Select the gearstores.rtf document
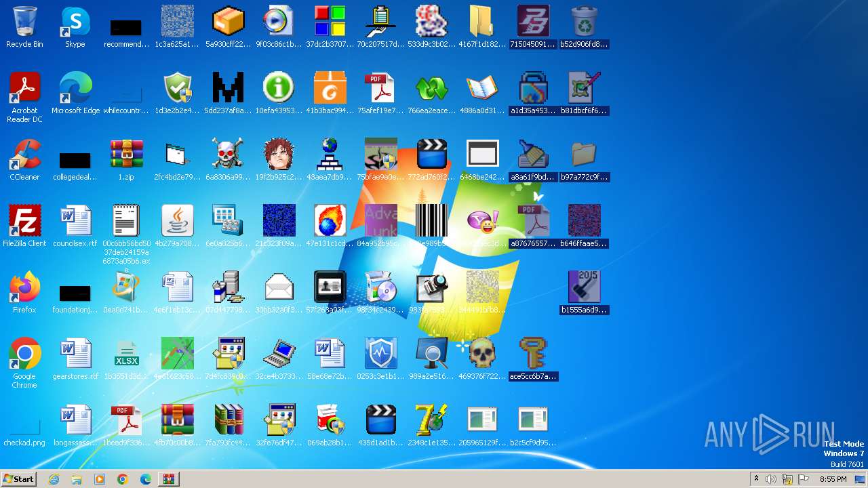This screenshot has height=488, width=868. tap(75, 359)
